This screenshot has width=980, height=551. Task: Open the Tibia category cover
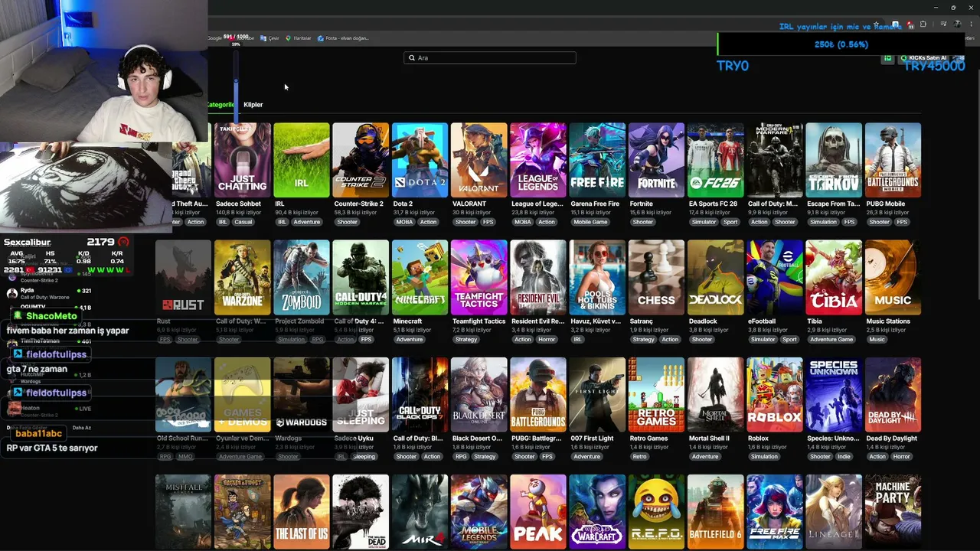click(834, 277)
